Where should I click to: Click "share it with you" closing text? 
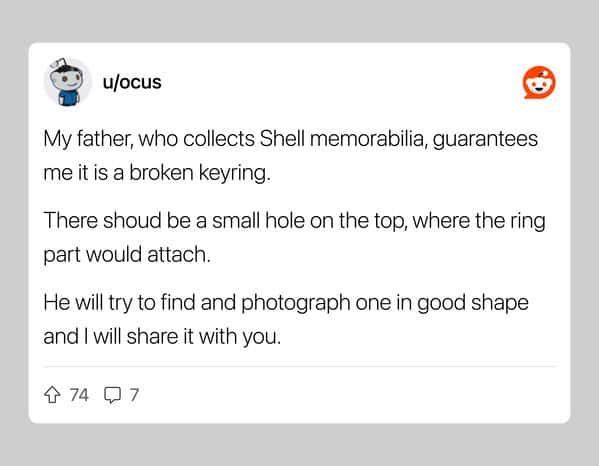point(204,337)
